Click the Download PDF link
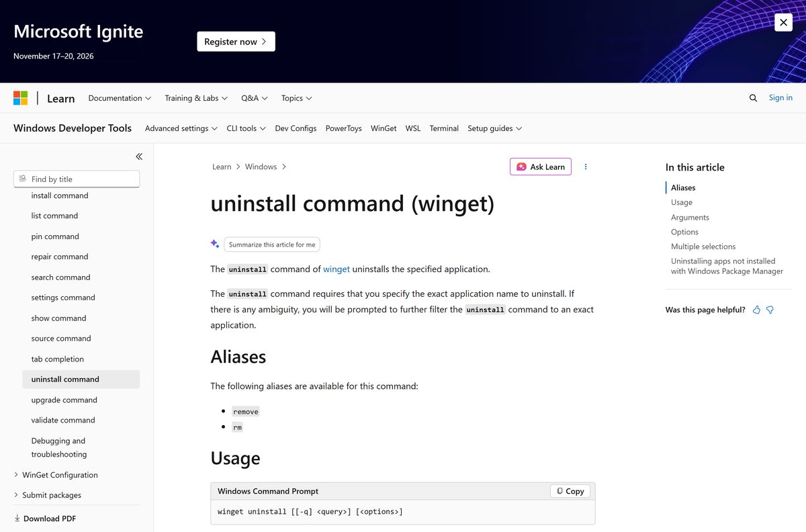 click(50, 519)
